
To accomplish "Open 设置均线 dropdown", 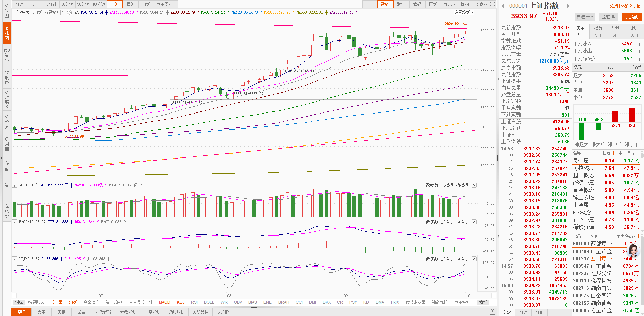I will pyautogui.click(x=464, y=12).
